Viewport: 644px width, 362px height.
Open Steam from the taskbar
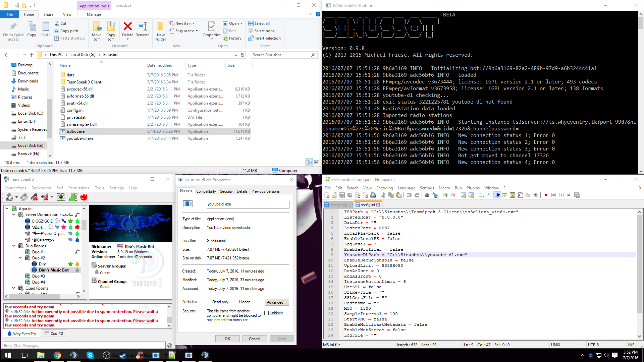[123, 355]
